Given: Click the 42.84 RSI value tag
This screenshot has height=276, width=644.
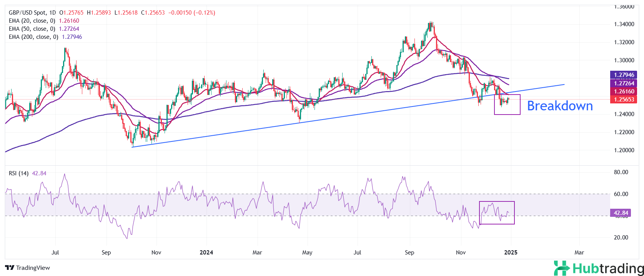Looking at the screenshot, I should (x=620, y=213).
